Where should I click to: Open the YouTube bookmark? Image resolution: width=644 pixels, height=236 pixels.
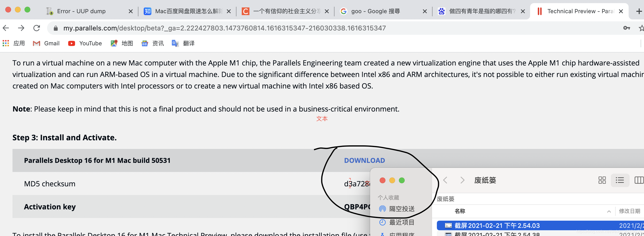[x=85, y=43]
